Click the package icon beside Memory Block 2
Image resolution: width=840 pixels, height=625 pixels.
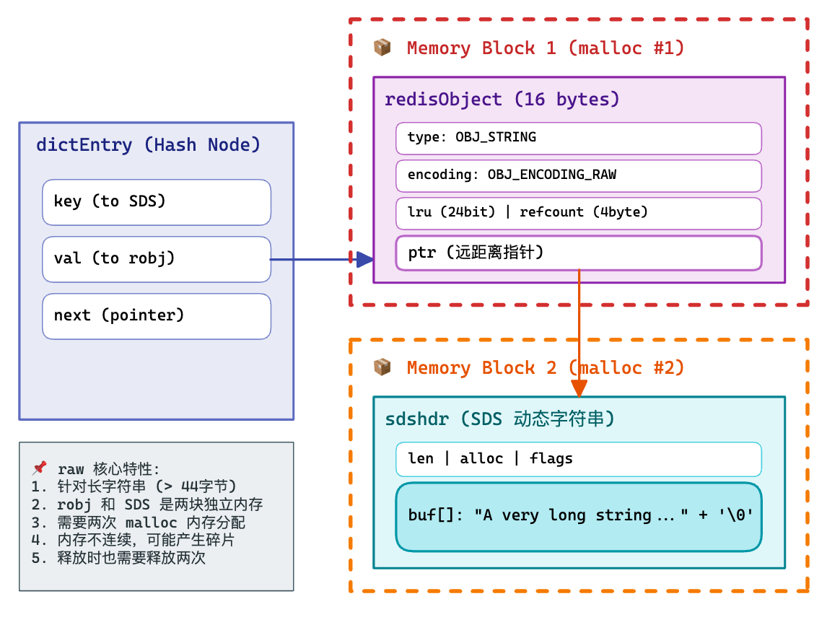click(x=382, y=367)
